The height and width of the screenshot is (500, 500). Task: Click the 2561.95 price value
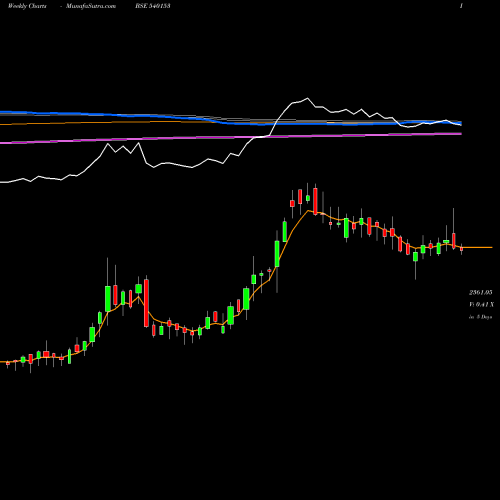[x=481, y=293]
